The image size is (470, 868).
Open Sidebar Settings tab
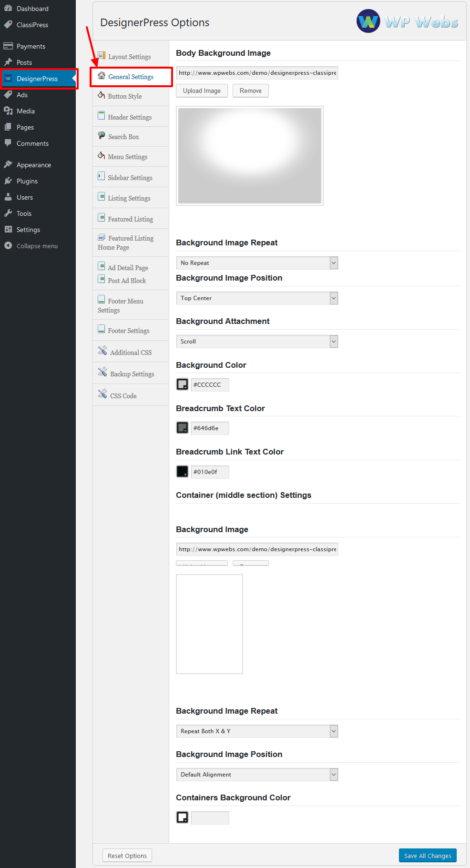click(x=131, y=177)
